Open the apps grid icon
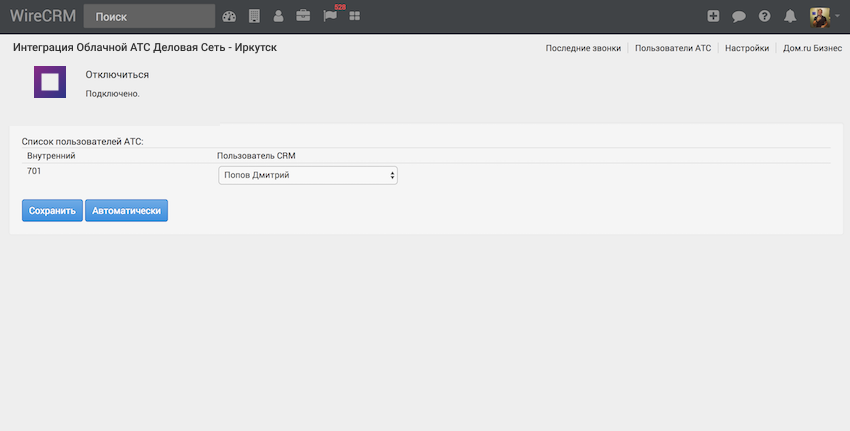850x431 pixels. point(354,16)
